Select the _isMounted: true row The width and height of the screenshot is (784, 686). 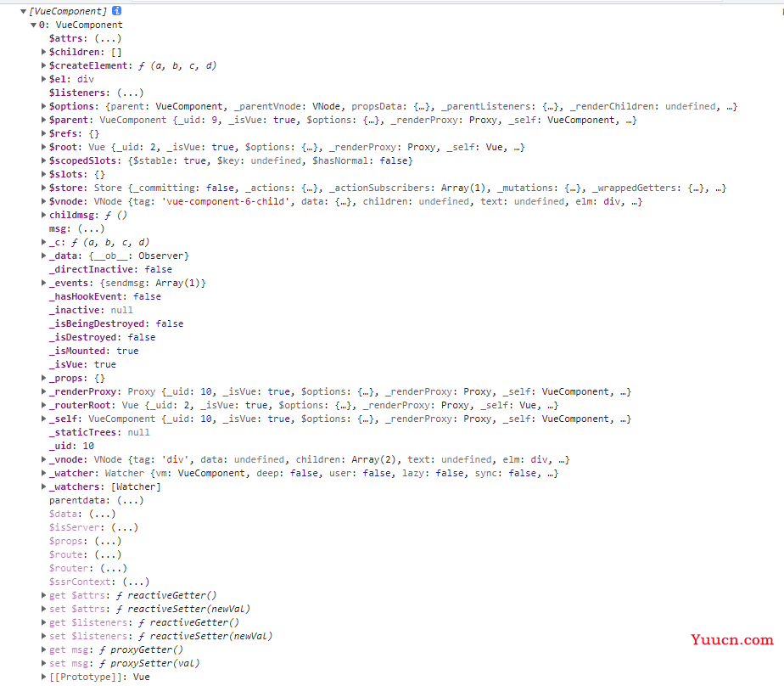pos(93,351)
